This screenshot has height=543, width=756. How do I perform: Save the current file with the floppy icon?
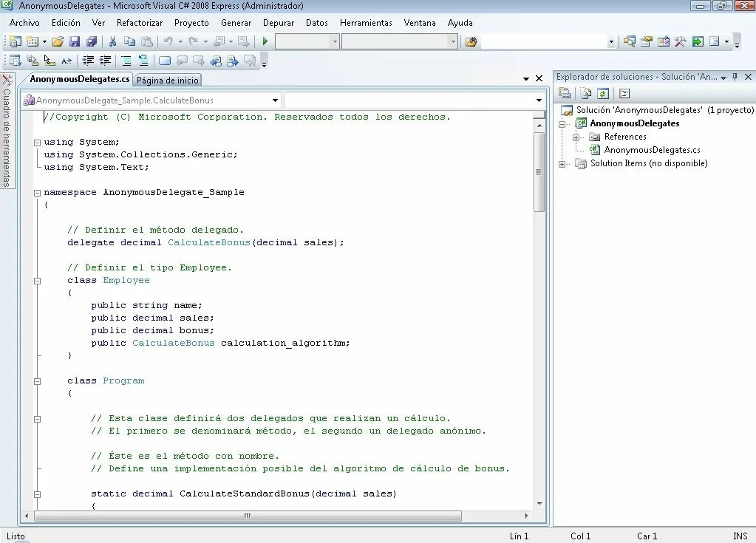(x=74, y=41)
